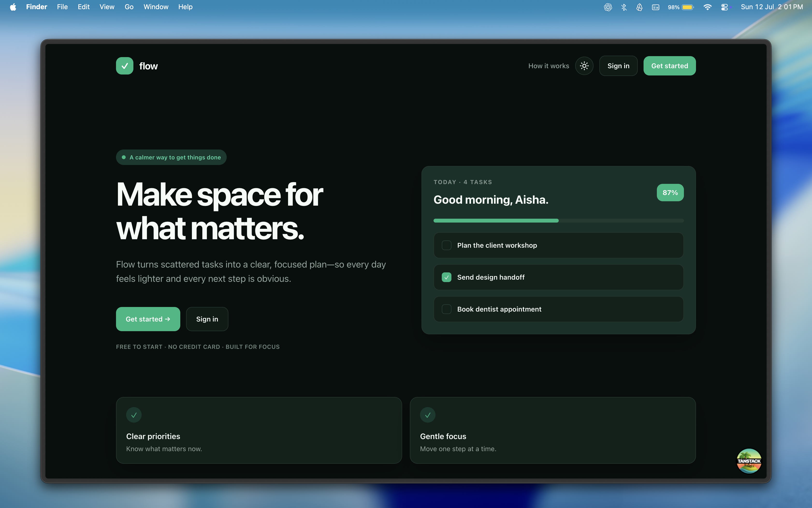Click the Good morning, Aisha heading

[491, 200]
